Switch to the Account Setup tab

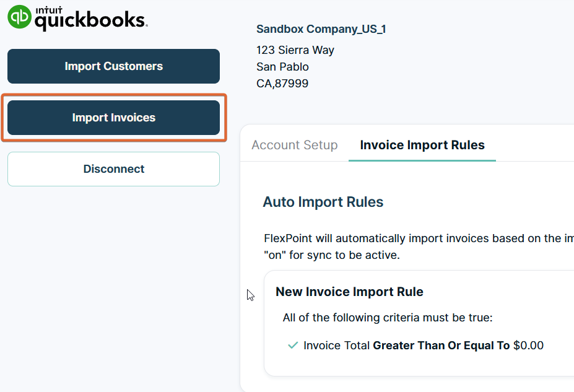[294, 145]
